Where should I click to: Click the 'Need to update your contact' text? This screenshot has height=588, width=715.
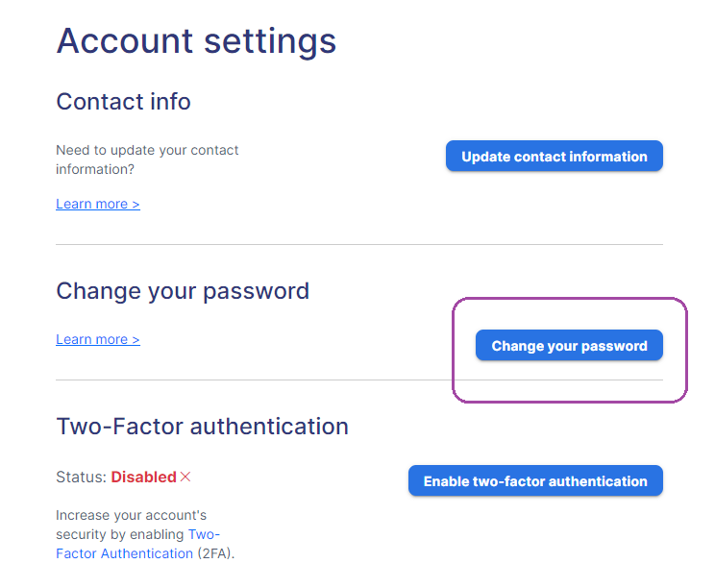tap(147, 150)
